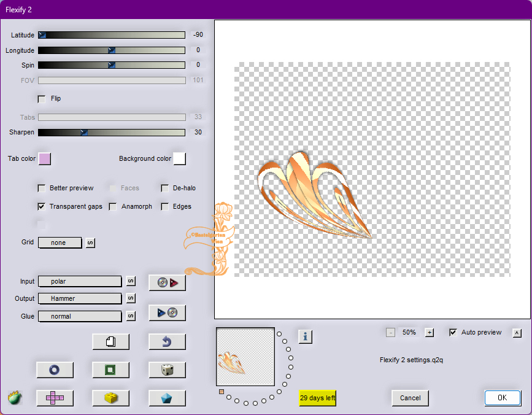
Task: Click the Spin slider track
Action: pos(112,65)
